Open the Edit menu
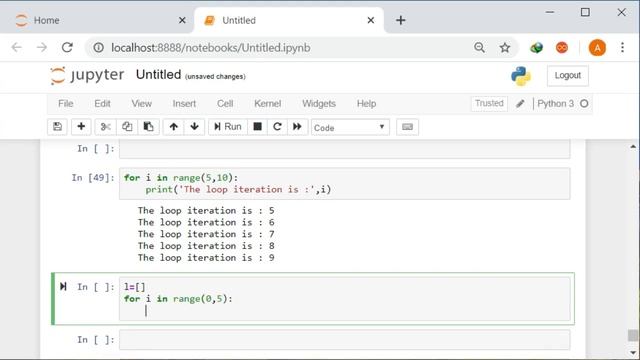 102,104
